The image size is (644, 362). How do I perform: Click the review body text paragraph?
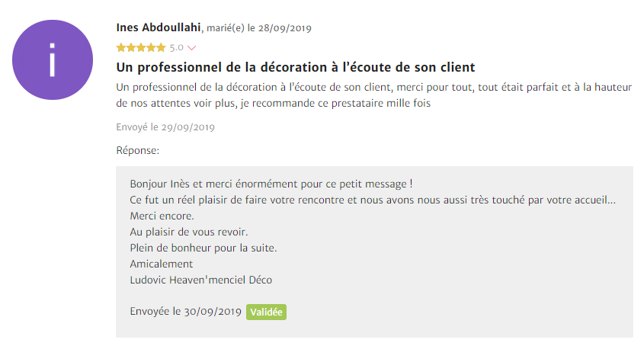coord(373,95)
